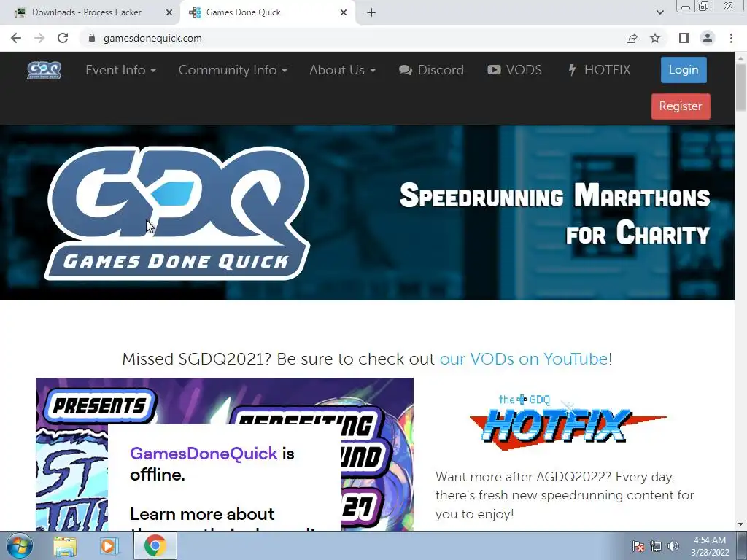Click the browser forward arrow
The width and height of the screenshot is (747, 560).
pyautogui.click(x=39, y=38)
